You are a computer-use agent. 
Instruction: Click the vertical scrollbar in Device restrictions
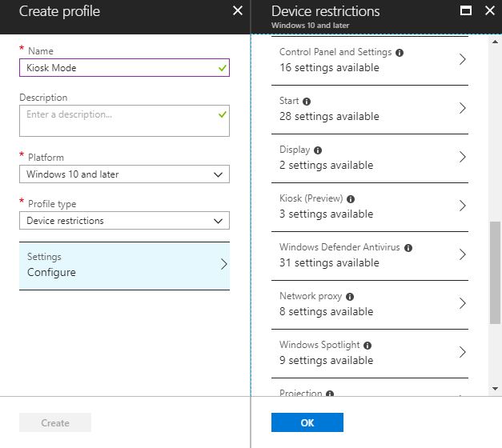(x=495, y=272)
